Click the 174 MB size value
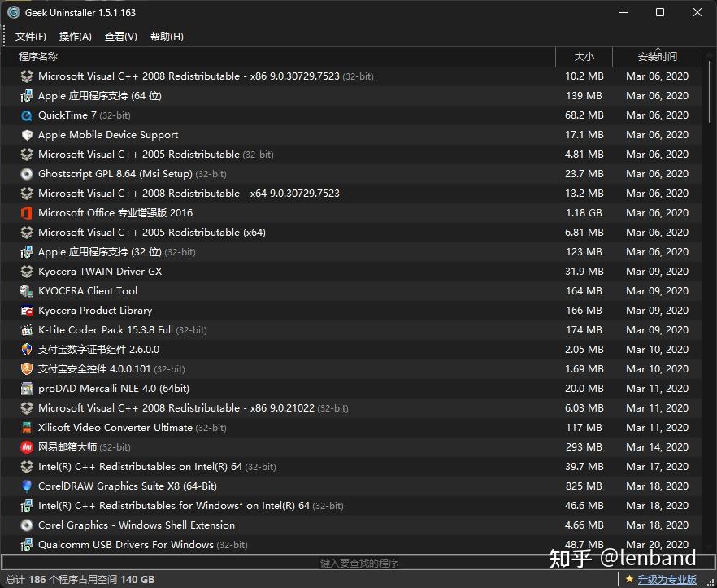The width and height of the screenshot is (717, 588). [584, 330]
